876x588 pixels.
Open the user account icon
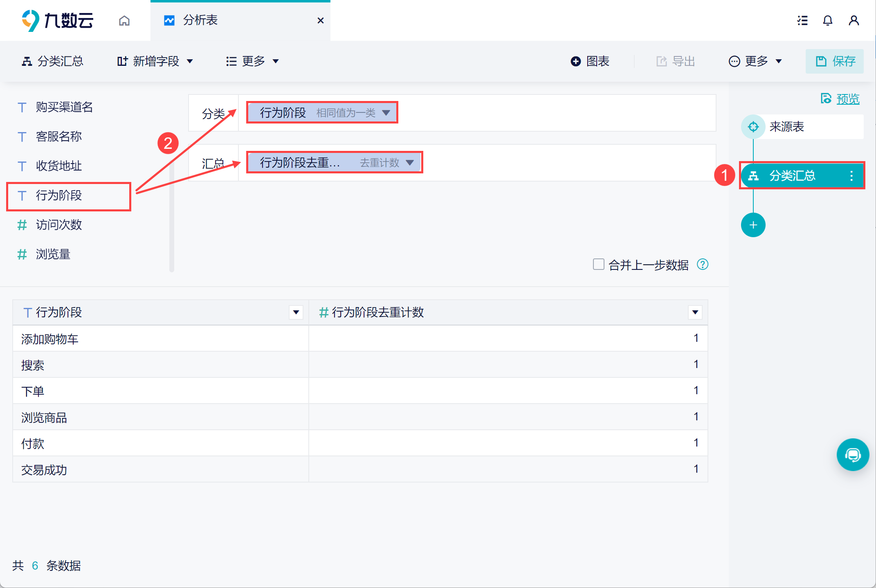click(854, 20)
